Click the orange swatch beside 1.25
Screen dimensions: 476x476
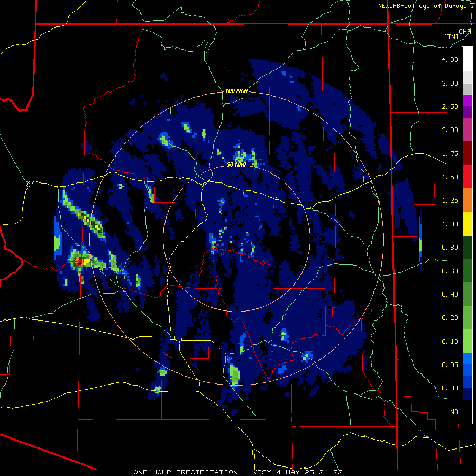click(x=467, y=200)
